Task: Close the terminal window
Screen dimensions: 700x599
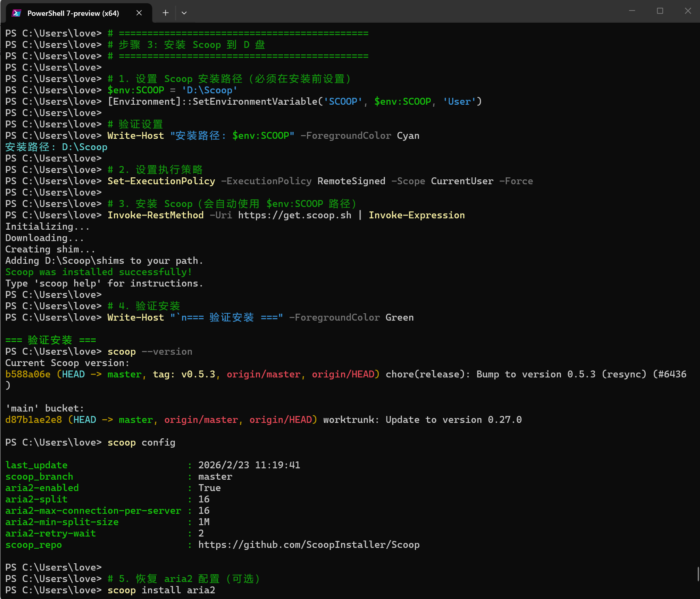Action: point(688,11)
